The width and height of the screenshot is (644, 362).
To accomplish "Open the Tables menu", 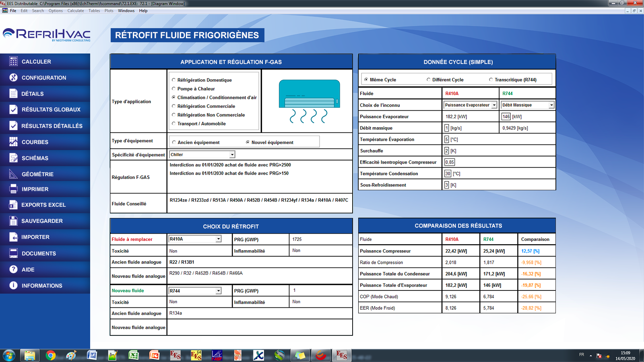I will pyautogui.click(x=94, y=11).
